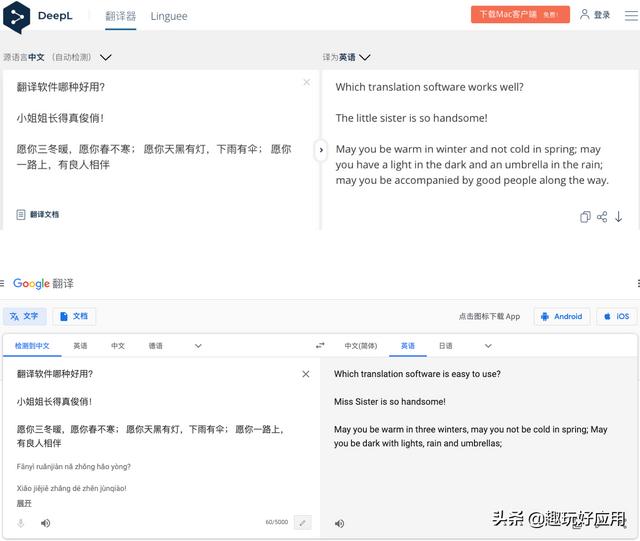Select the 英语 target language tab
The image size is (640, 541).
(408, 346)
